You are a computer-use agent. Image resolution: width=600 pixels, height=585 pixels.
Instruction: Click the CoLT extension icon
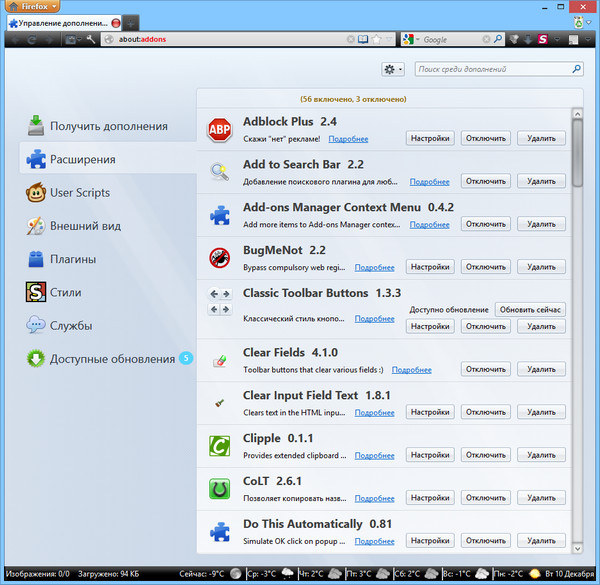pyautogui.click(x=219, y=490)
